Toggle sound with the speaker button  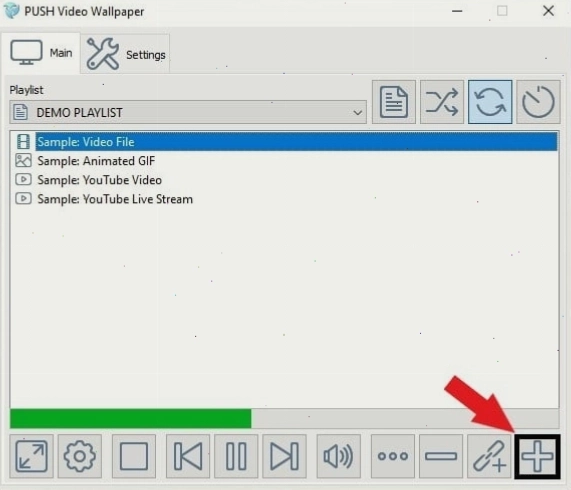(339, 456)
